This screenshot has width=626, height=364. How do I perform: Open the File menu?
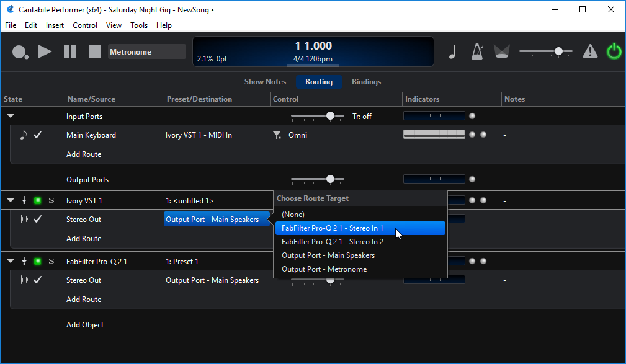pyautogui.click(x=11, y=25)
